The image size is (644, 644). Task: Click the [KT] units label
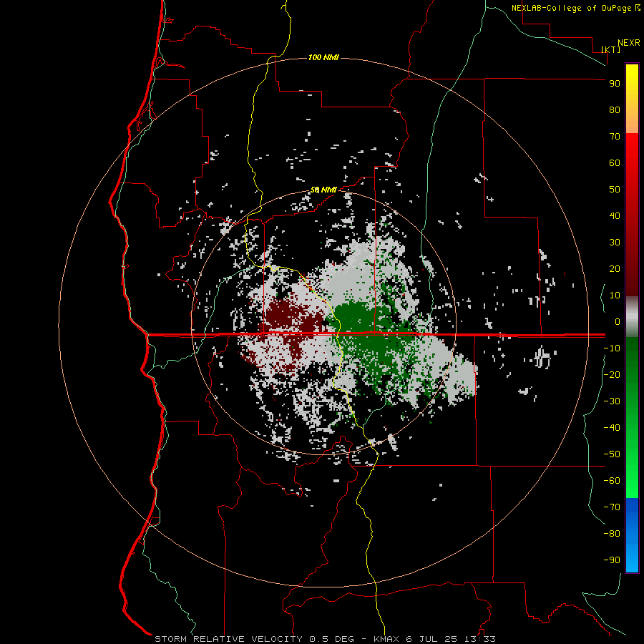click(x=610, y=49)
